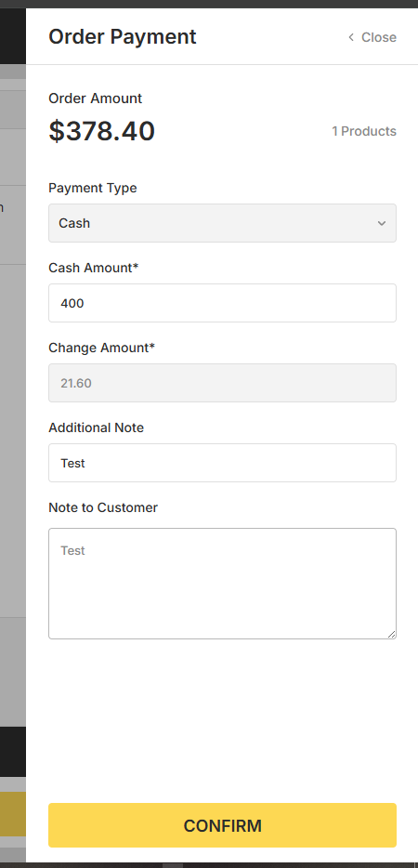418x868 pixels.
Task: Click the Change Amount* label
Action: (x=102, y=348)
